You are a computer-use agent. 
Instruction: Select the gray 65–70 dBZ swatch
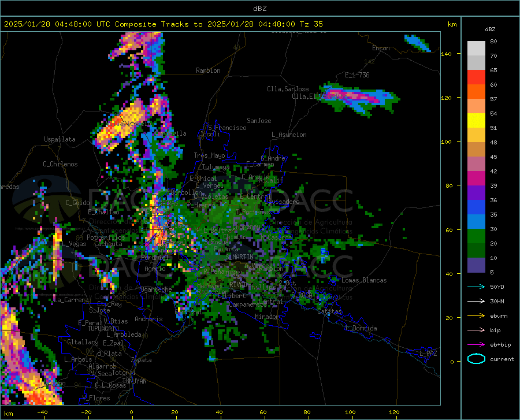click(476, 62)
